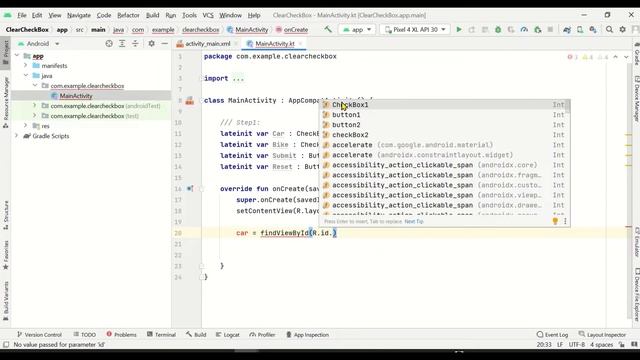Click the UTF-8 encoding status entry
640x360 pixels.
click(x=577, y=344)
